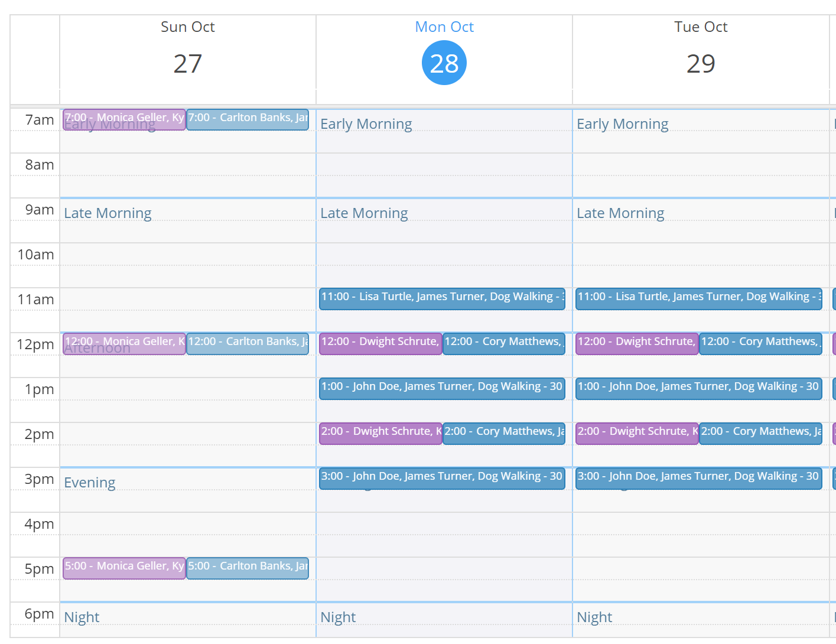Image resolution: width=836 pixels, height=644 pixels.
Task: Open Sunday 12:00 Monica Geller appointment
Action: pos(124,344)
